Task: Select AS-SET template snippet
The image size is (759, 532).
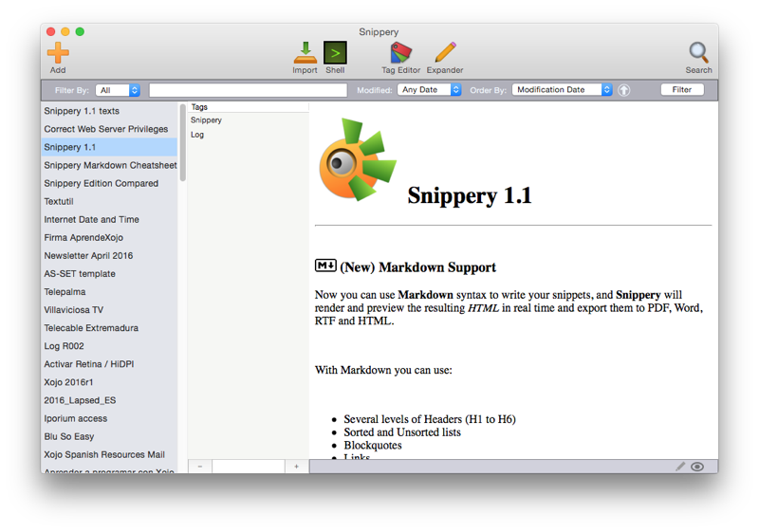Action: 109,274
